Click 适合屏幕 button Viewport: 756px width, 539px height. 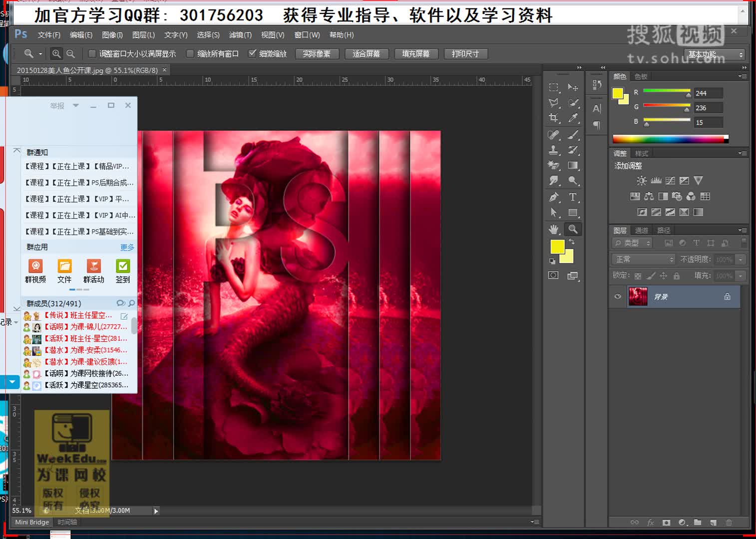(367, 54)
